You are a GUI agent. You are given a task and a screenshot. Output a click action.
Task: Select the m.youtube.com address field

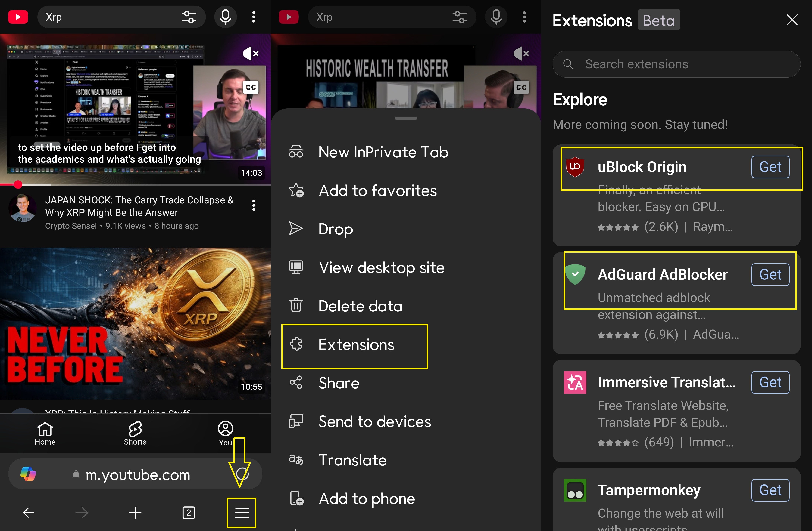(x=136, y=474)
